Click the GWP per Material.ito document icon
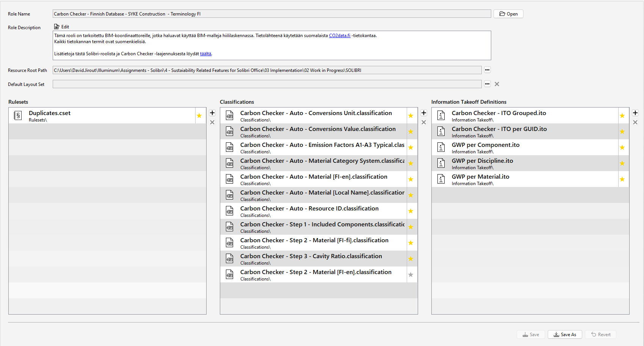The image size is (644, 346). coord(441,179)
